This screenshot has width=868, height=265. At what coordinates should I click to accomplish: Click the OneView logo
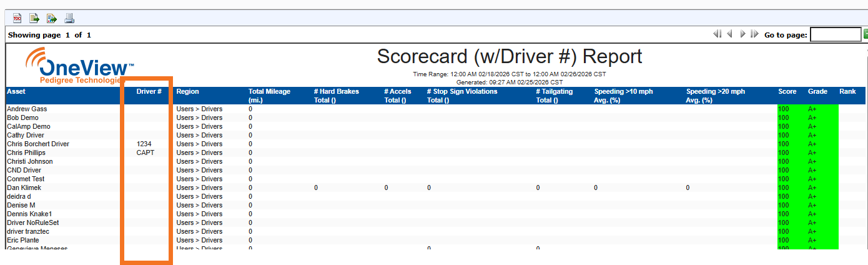[x=80, y=66]
